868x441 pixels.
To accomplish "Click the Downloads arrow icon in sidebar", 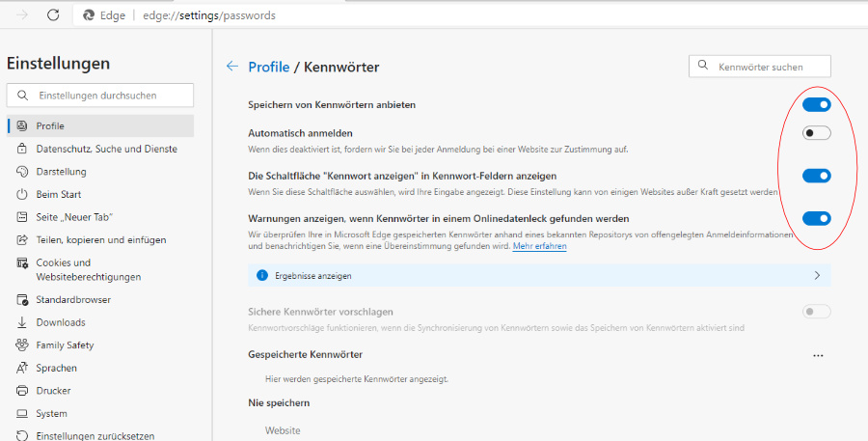I will coord(22,322).
